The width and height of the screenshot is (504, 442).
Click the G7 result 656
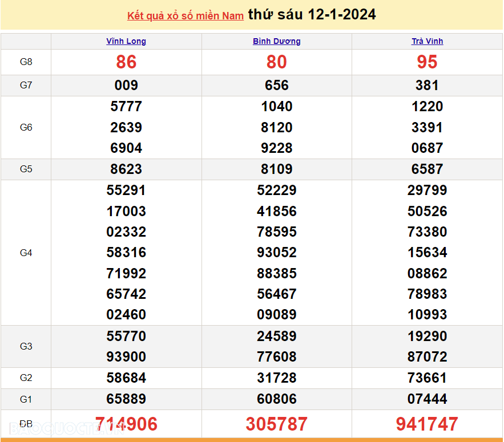277,86
